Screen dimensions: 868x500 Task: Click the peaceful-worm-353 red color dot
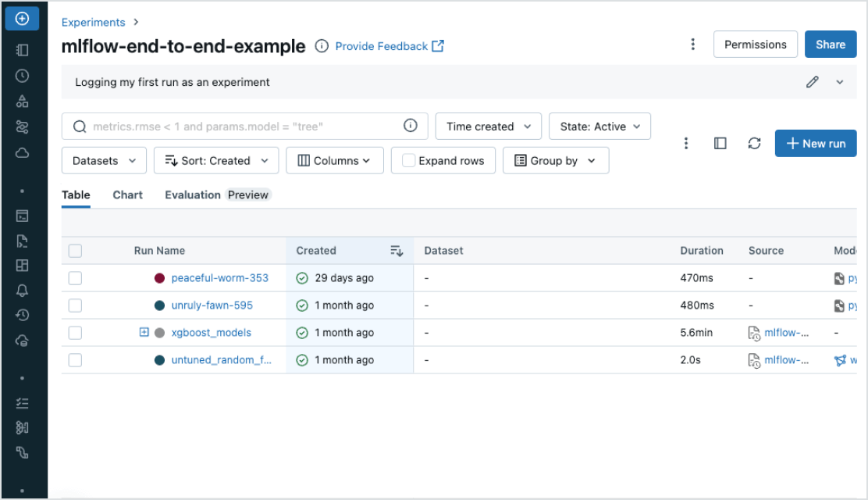[159, 278]
